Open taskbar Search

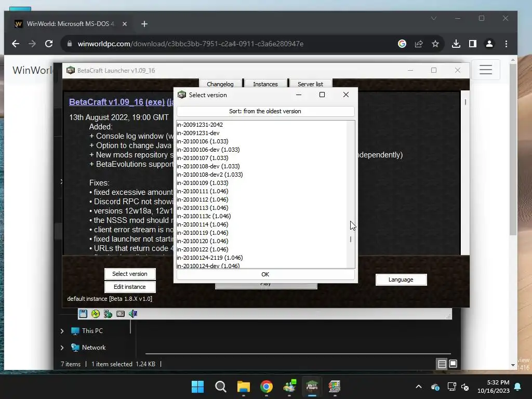click(220, 387)
